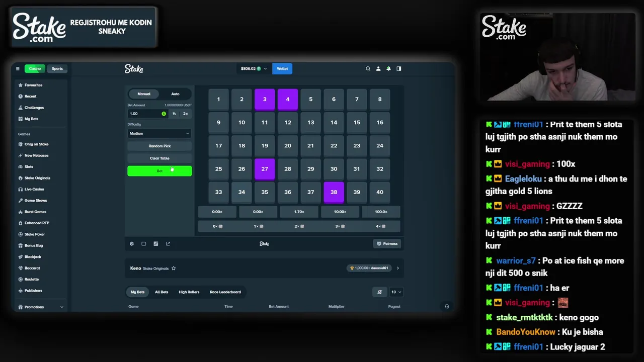
Task: Open game settings gear icon
Action: [132, 244]
